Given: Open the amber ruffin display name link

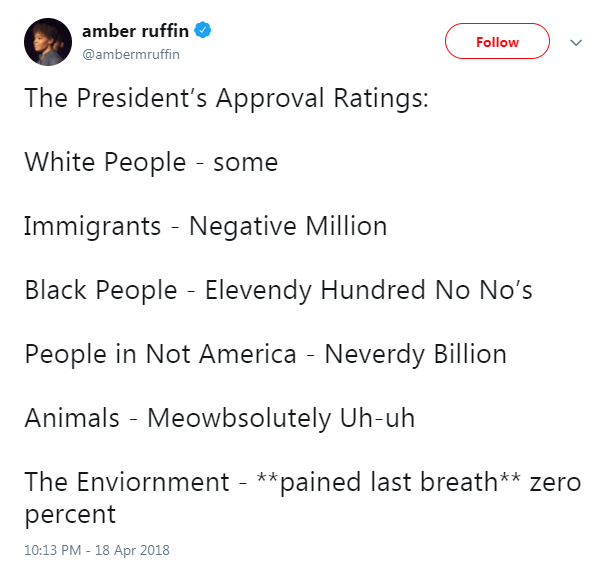Looking at the screenshot, I should (135, 31).
